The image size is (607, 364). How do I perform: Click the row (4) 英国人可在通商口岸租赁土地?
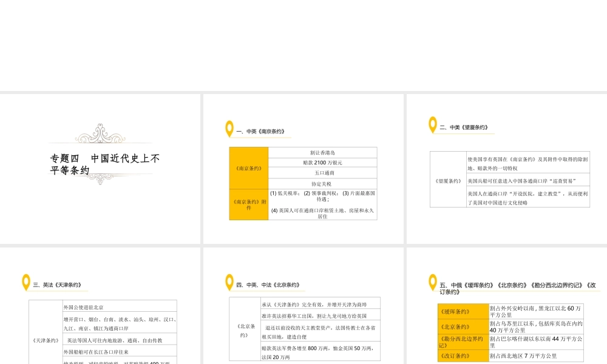point(322,213)
